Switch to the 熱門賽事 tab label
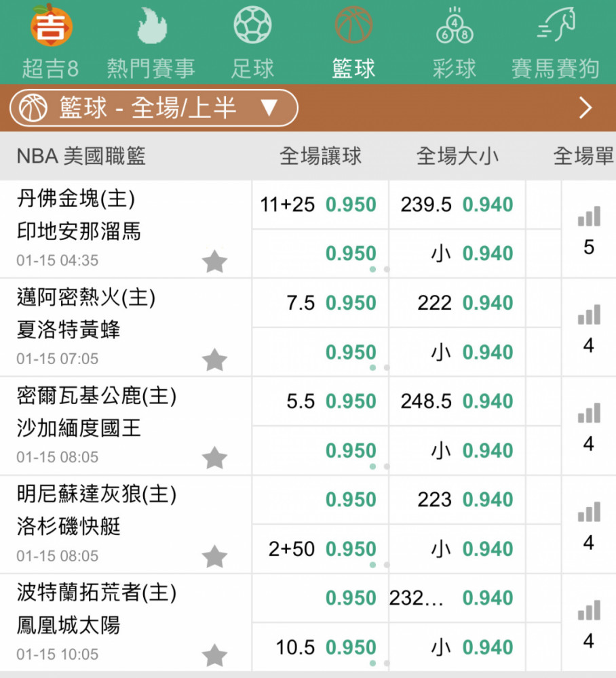616x678 pixels. tap(151, 68)
